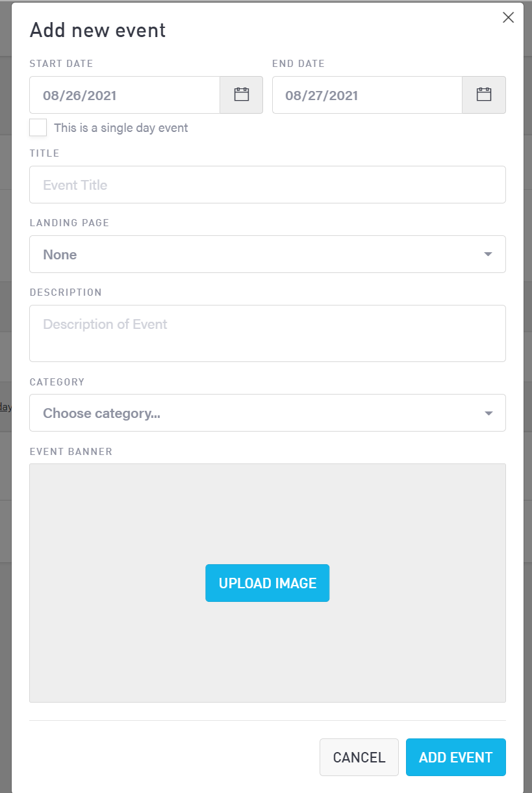
Task: Close the Add new event dialog
Action: [508, 18]
